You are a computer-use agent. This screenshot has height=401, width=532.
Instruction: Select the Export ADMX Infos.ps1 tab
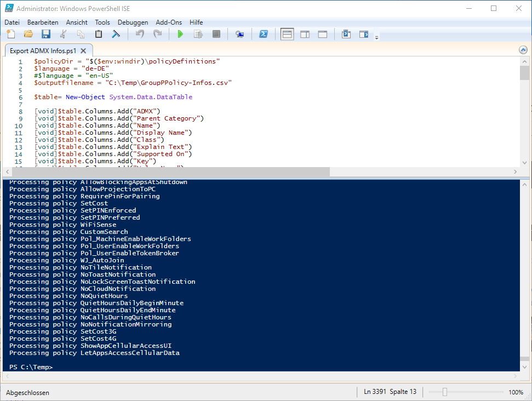click(43, 50)
